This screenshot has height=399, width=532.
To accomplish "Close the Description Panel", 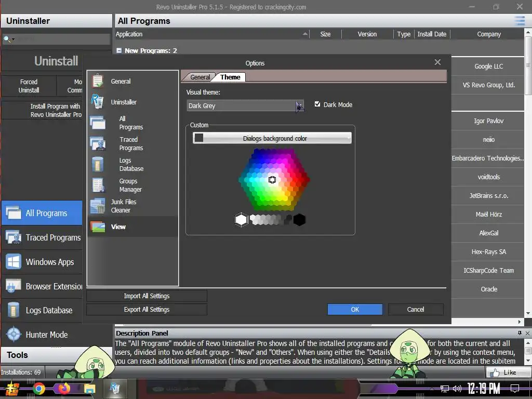I will click(x=528, y=333).
